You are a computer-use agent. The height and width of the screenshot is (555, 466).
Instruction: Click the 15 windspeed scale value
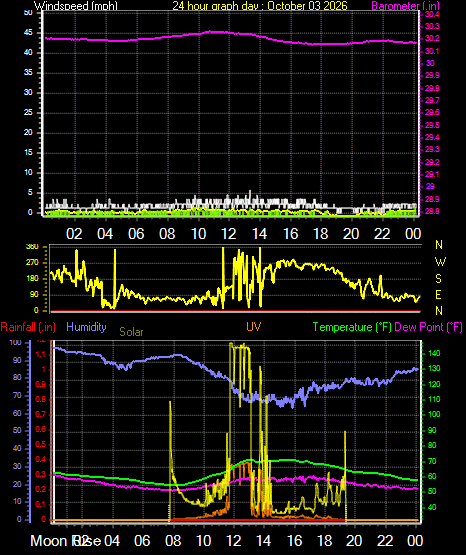28,153
